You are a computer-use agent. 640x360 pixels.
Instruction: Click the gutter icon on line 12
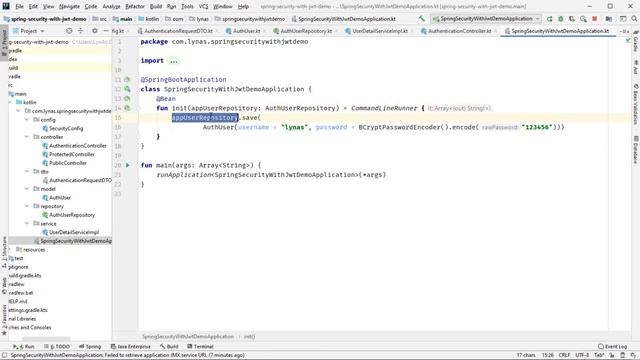pos(127,89)
